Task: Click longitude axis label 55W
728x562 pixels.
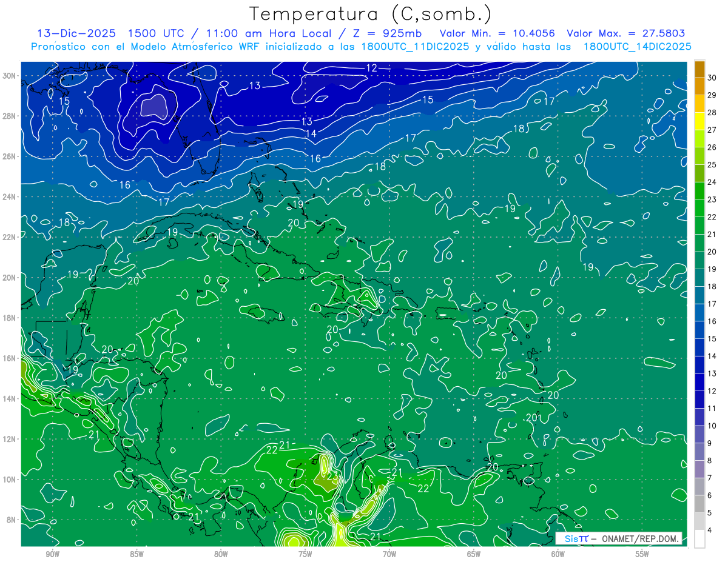Action: pyautogui.click(x=642, y=554)
